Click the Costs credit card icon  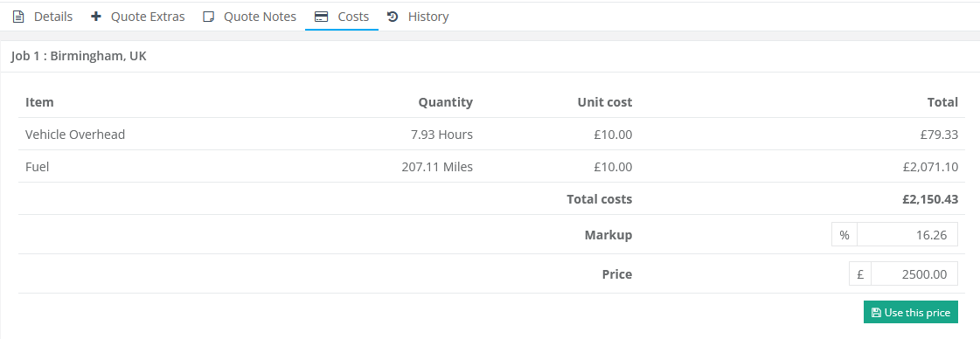coord(321,17)
